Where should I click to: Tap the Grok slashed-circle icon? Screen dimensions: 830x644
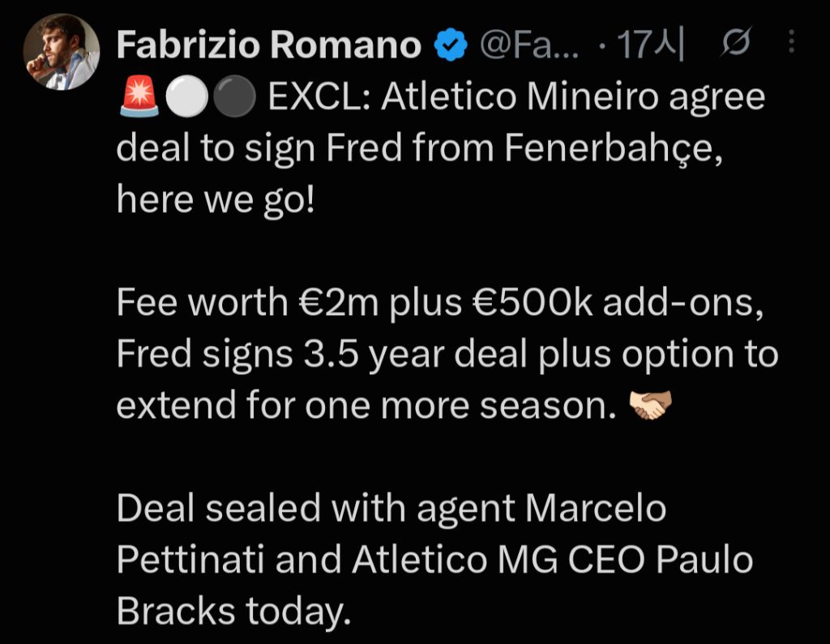735,42
